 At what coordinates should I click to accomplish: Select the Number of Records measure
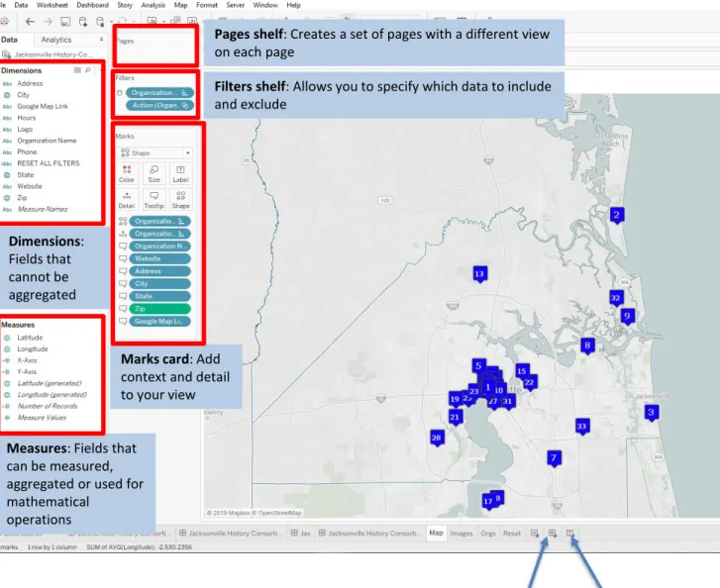[48, 406]
